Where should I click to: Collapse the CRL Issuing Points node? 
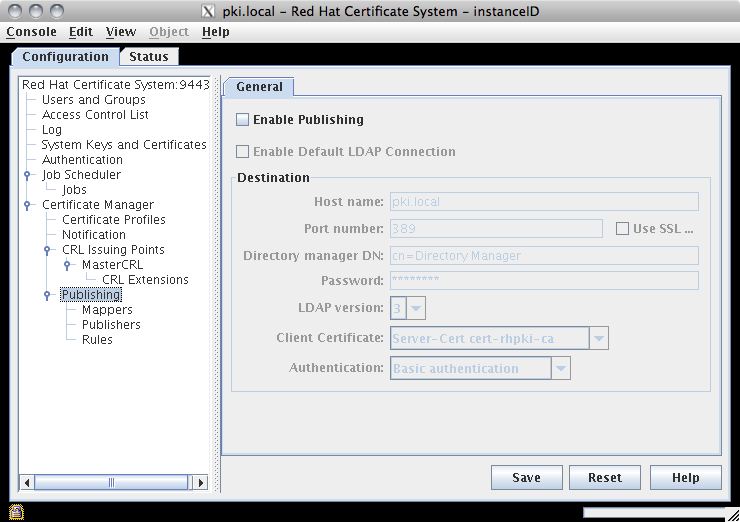point(47,250)
